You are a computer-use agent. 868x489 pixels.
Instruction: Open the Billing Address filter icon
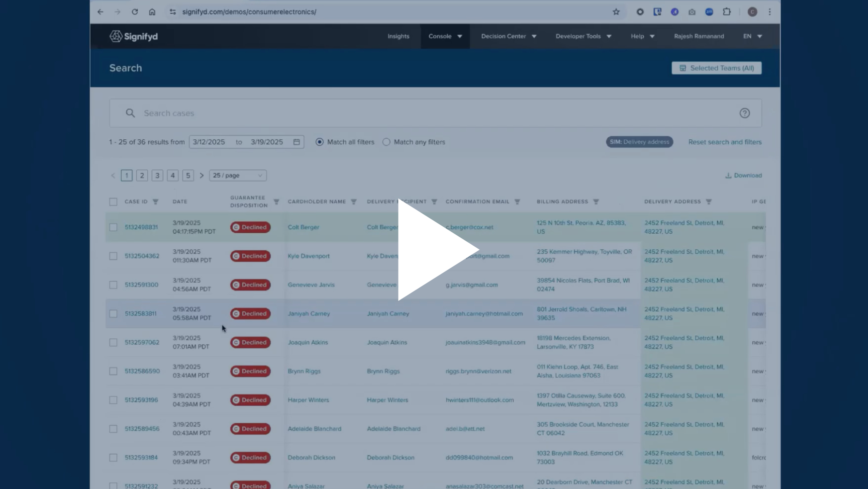596,202
